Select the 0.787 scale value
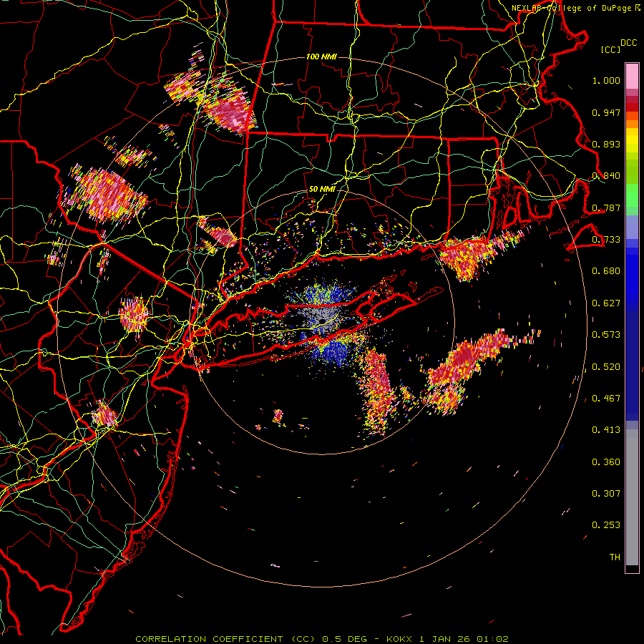This screenshot has width=644, height=644. 606,208
